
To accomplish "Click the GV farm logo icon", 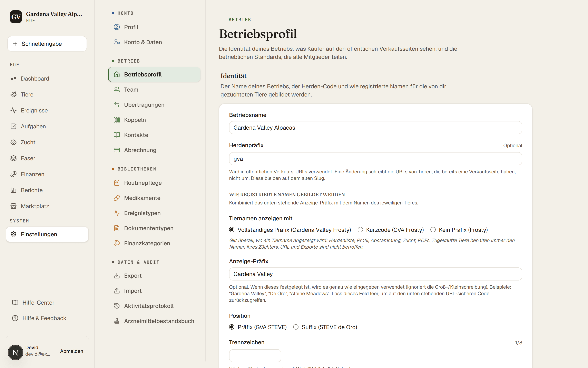I will point(16,17).
